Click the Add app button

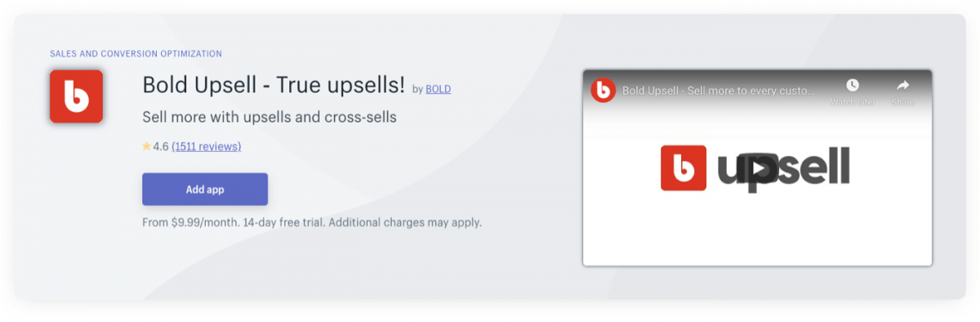click(205, 190)
